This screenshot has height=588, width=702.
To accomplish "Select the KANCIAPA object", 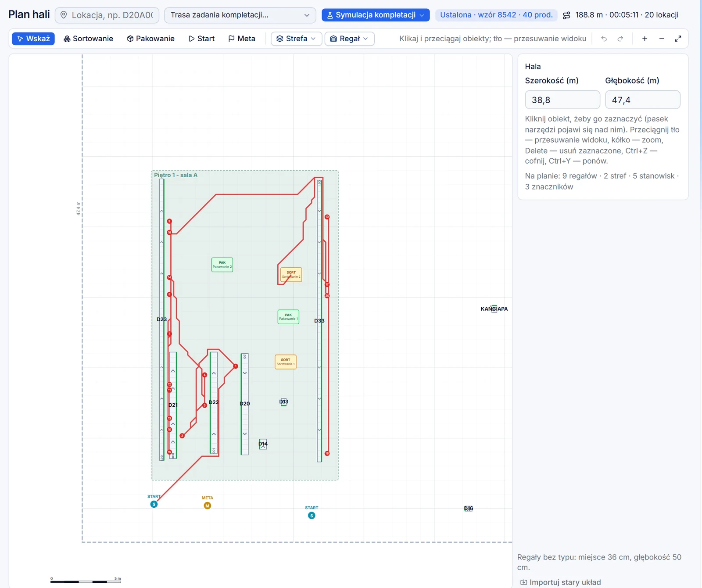I will [x=494, y=309].
